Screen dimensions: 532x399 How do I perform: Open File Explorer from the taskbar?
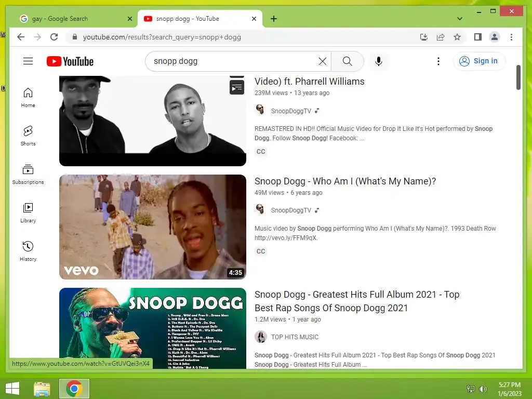42,389
